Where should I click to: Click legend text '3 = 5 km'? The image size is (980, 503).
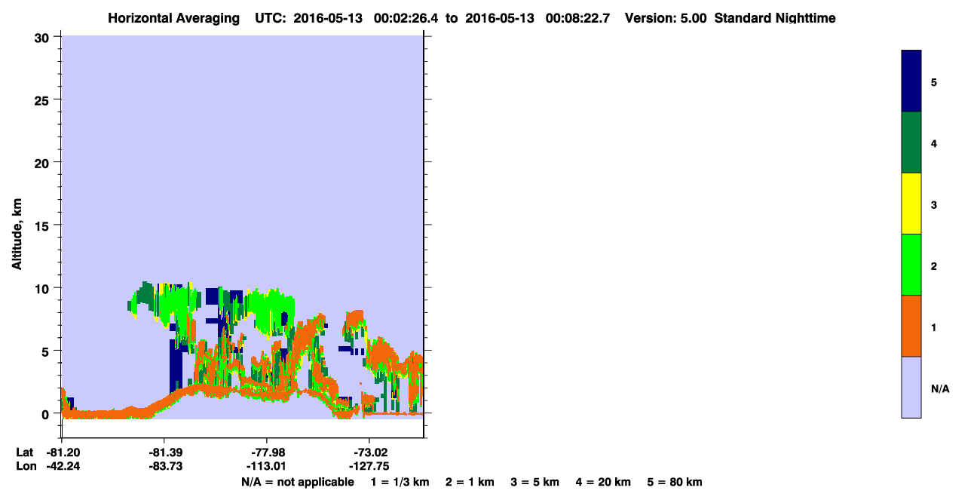coord(535,482)
